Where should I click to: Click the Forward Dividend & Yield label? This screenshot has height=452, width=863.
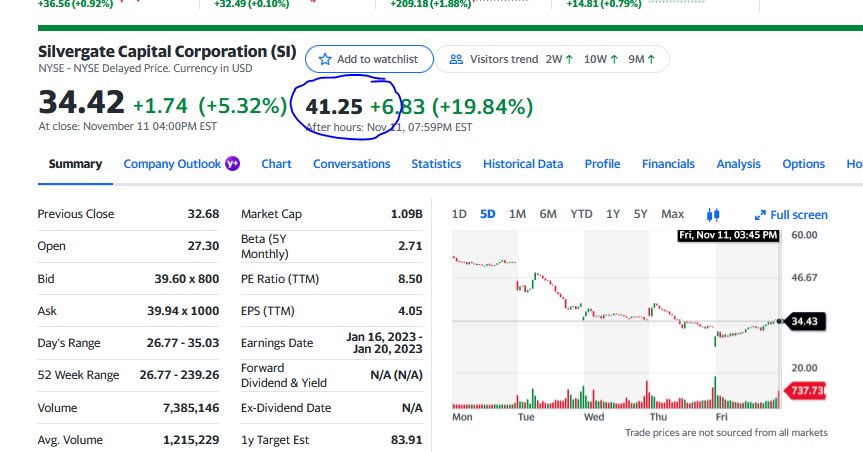click(283, 375)
